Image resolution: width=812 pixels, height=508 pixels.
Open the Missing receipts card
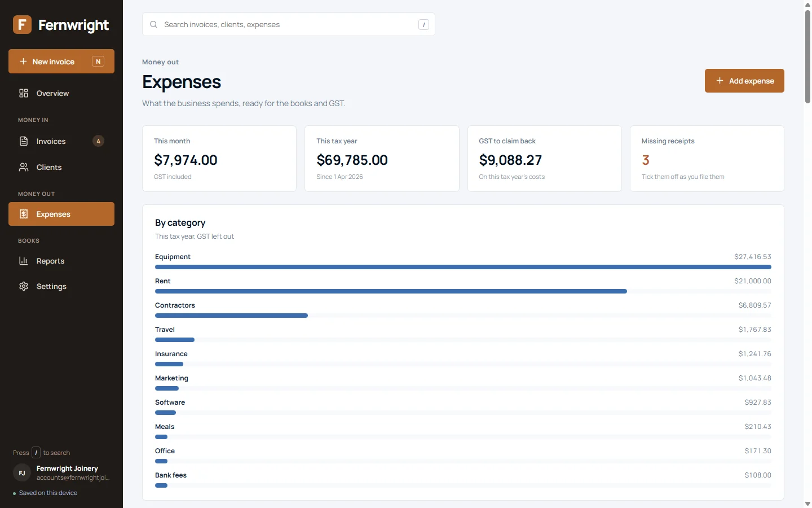(707, 159)
